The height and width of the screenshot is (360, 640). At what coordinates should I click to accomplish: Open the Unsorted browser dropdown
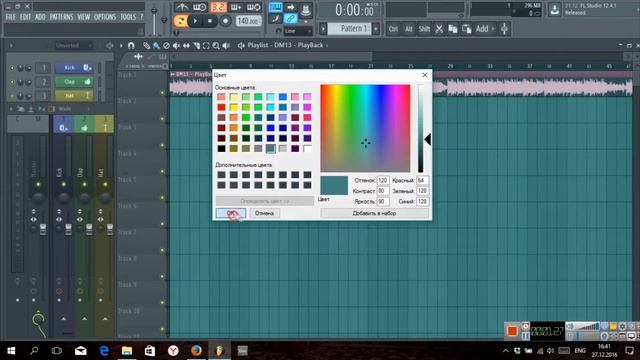(73, 46)
